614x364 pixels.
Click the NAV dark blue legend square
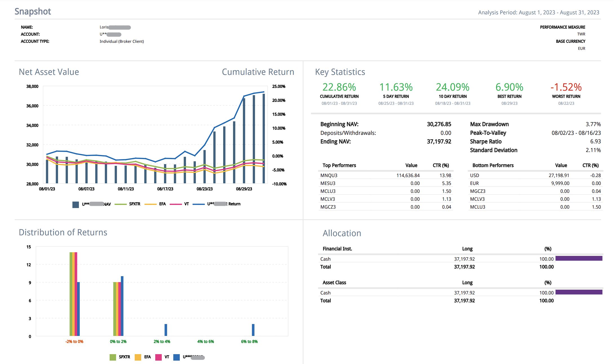[x=76, y=204]
